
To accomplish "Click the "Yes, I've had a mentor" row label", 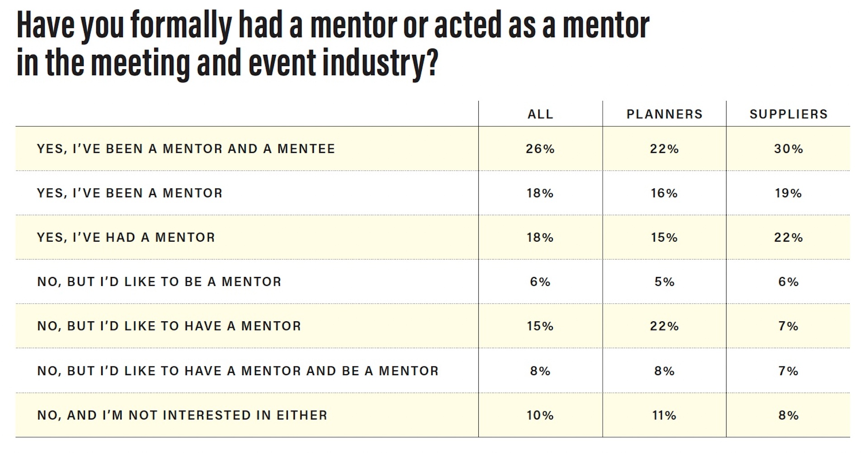I will pyautogui.click(x=126, y=238).
